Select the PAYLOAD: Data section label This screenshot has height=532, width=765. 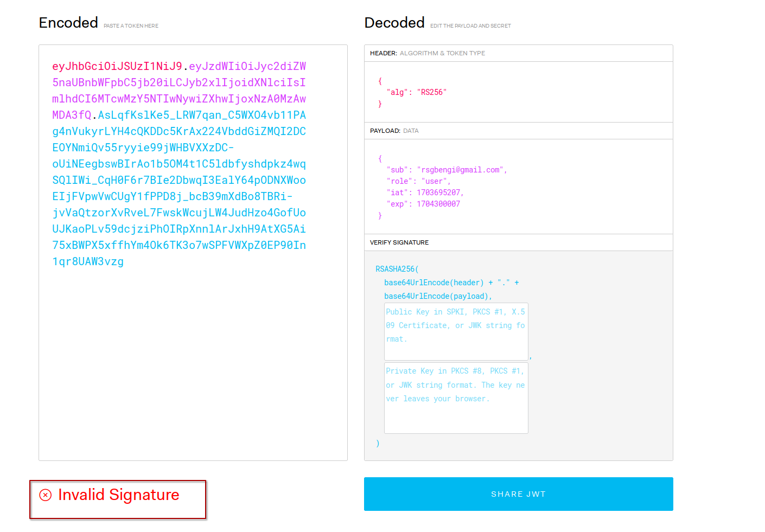(x=394, y=131)
